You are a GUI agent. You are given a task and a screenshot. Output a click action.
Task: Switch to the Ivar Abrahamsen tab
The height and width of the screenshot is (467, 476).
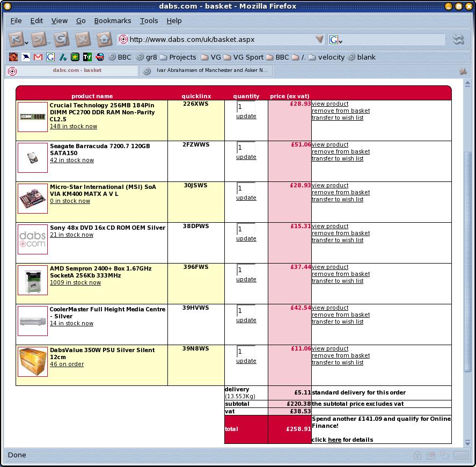point(207,70)
